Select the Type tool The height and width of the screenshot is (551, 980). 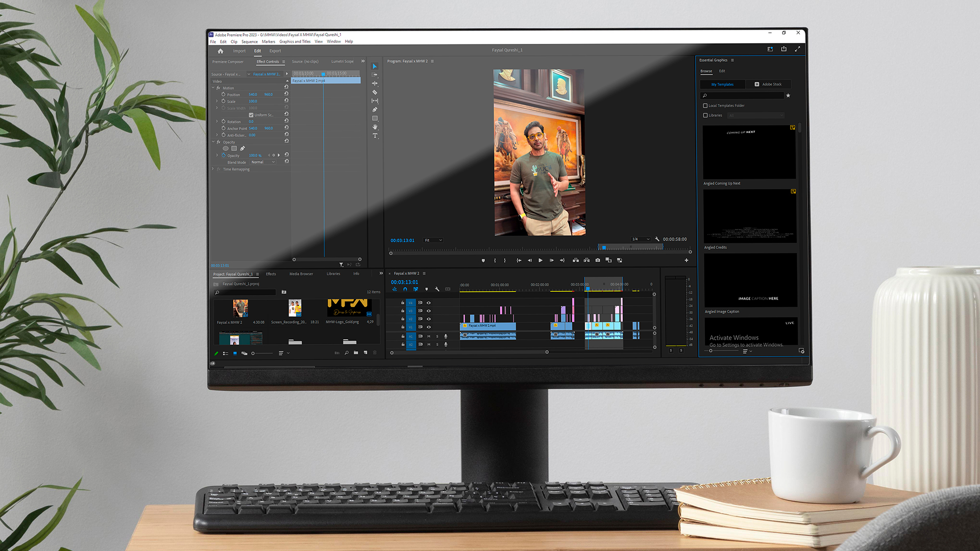point(375,136)
